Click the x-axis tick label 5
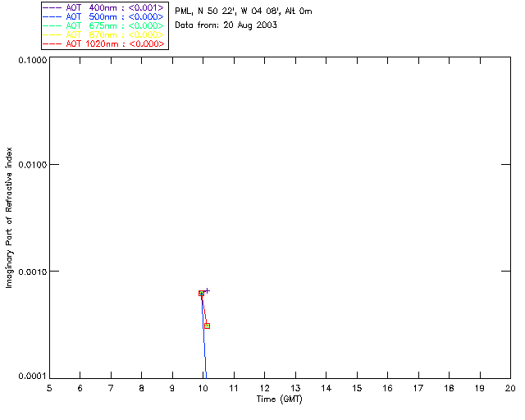Screen dimensions: 525x420 point(49,388)
